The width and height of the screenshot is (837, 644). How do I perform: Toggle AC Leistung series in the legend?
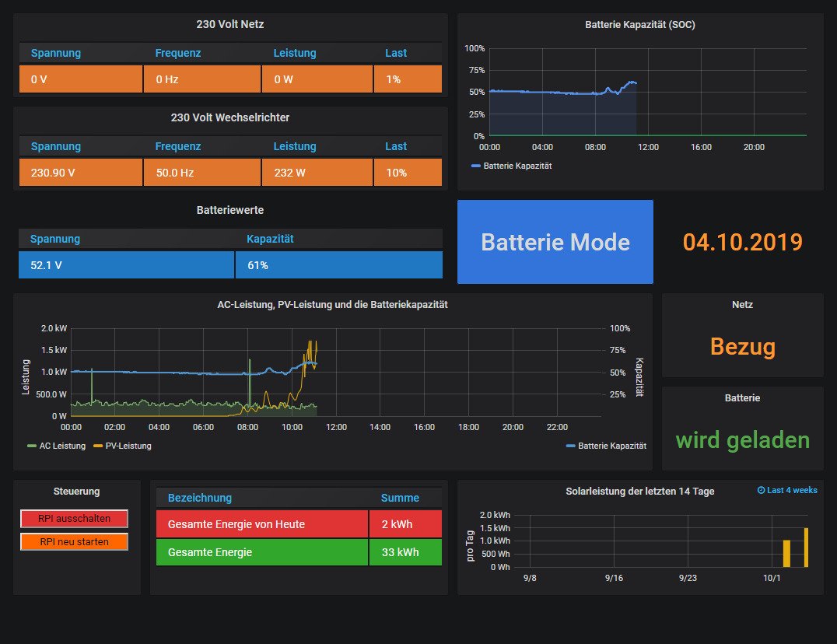point(62,446)
